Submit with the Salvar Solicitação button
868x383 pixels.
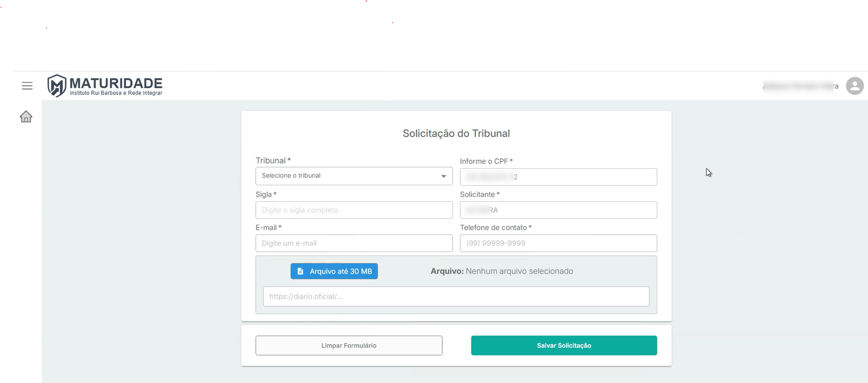(x=564, y=346)
